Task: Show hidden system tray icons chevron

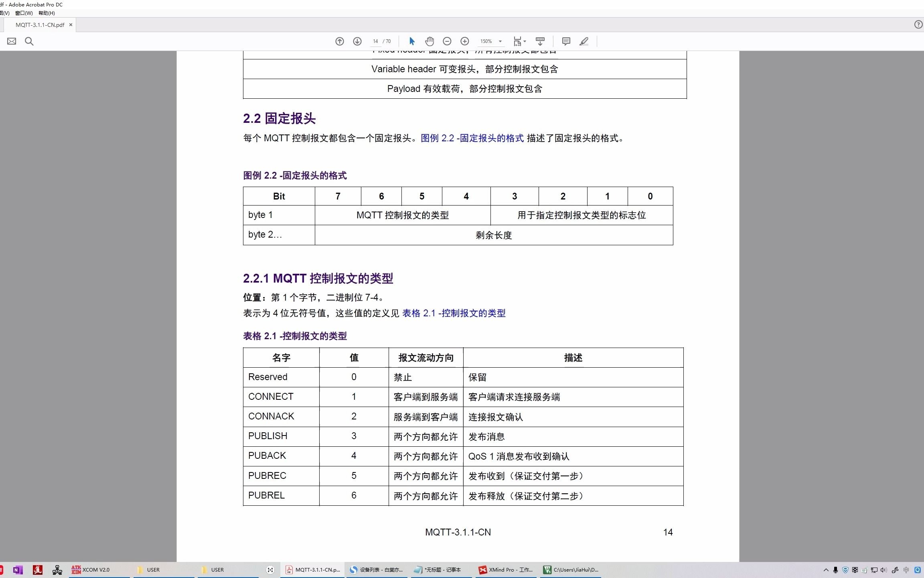Action: [826, 570]
